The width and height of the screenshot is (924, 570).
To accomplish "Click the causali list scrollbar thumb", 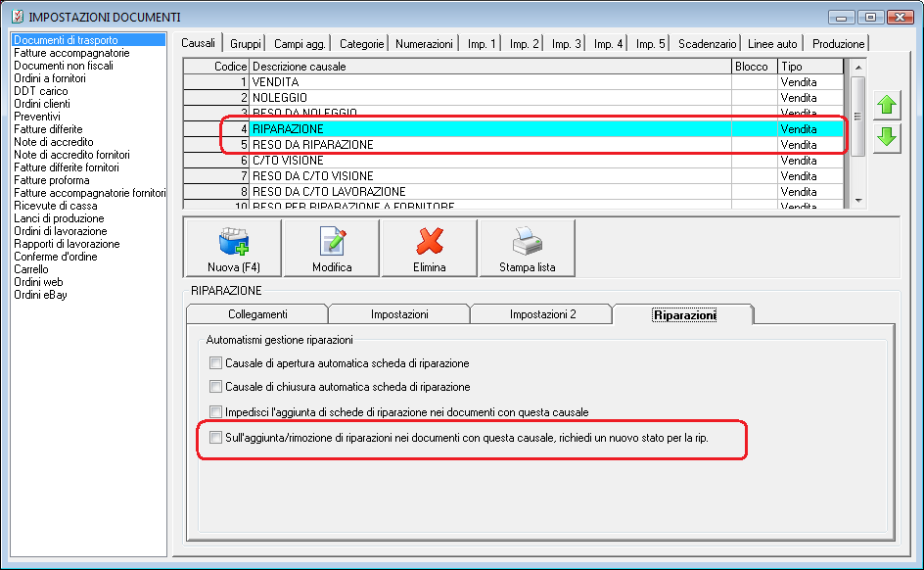I will pos(858,117).
